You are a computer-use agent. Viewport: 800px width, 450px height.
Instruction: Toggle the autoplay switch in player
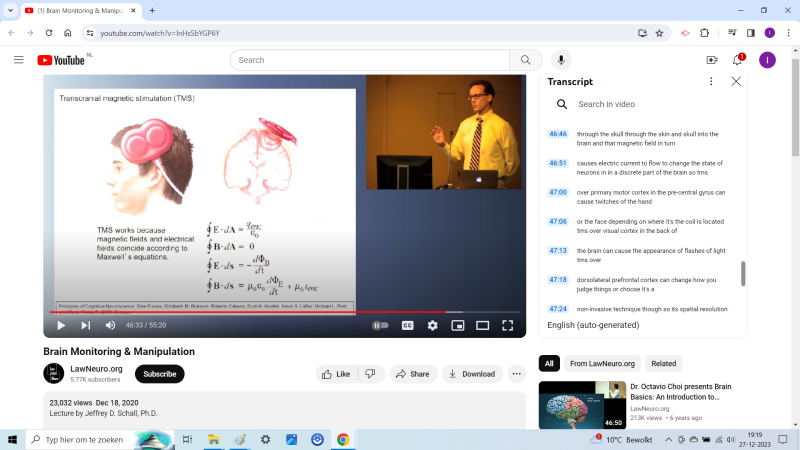(x=380, y=325)
